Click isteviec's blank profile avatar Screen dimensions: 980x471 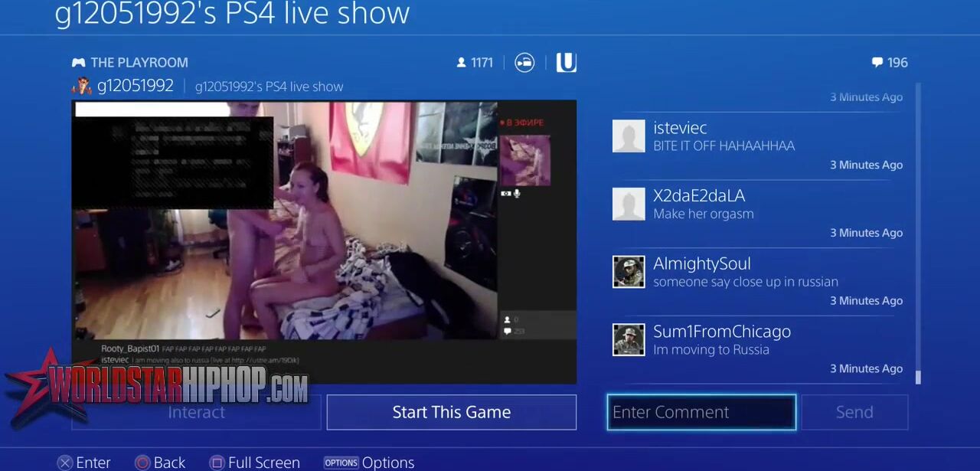tap(629, 136)
